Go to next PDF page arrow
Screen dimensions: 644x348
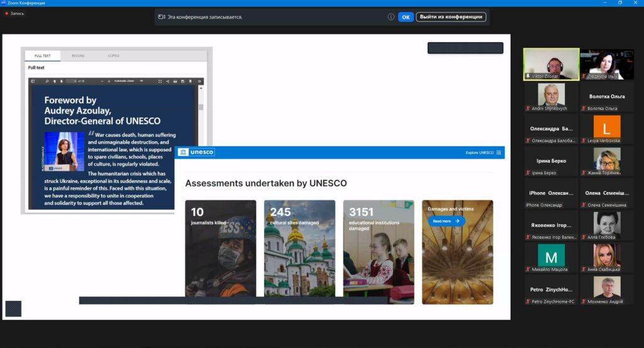[x=61, y=81]
